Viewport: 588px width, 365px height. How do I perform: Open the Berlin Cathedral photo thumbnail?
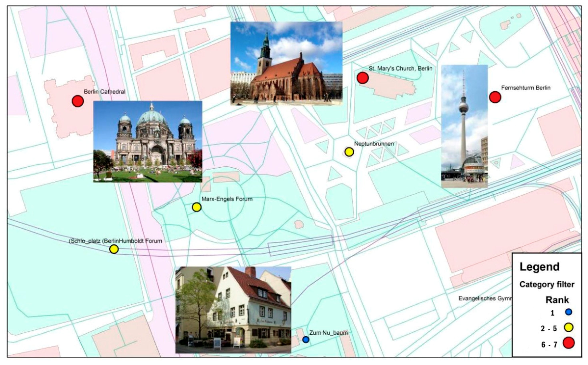[x=148, y=142]
